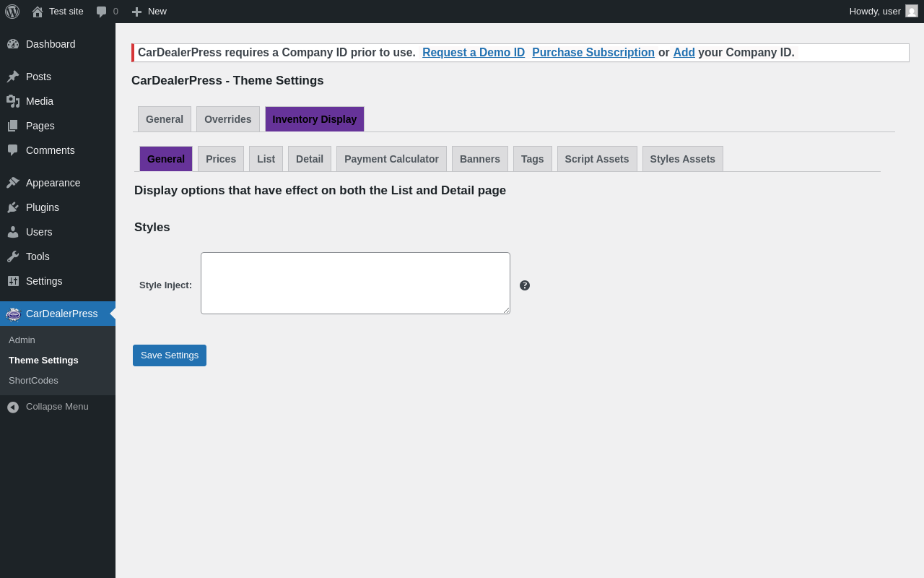Click the Plugins plug icon in sidebar
This screenshot has width=924, height=578.
pyautogui.click(x=13, y=207)
